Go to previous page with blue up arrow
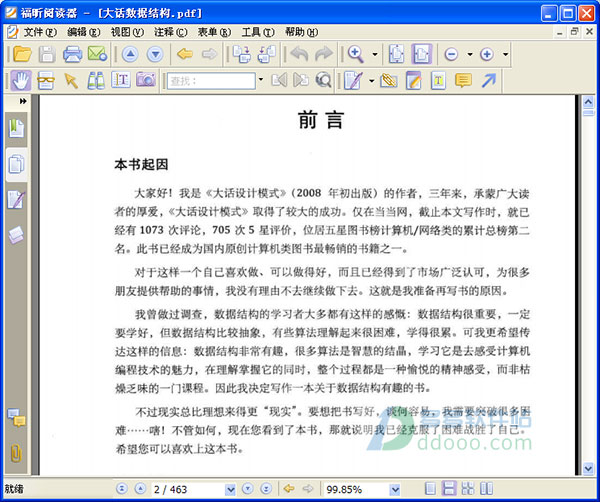Image resolution: width=600 pixels, height=502 pixels. (x=130, y=54)
